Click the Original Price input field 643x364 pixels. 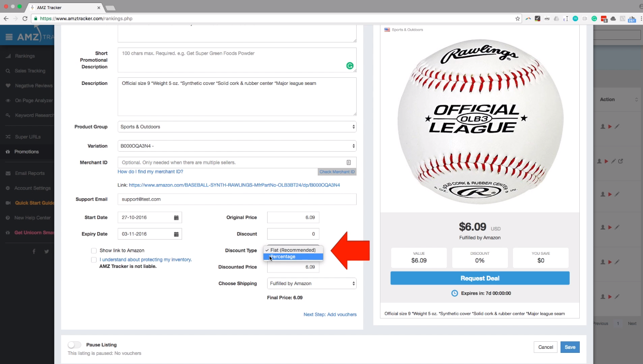[x=293, y=217]
